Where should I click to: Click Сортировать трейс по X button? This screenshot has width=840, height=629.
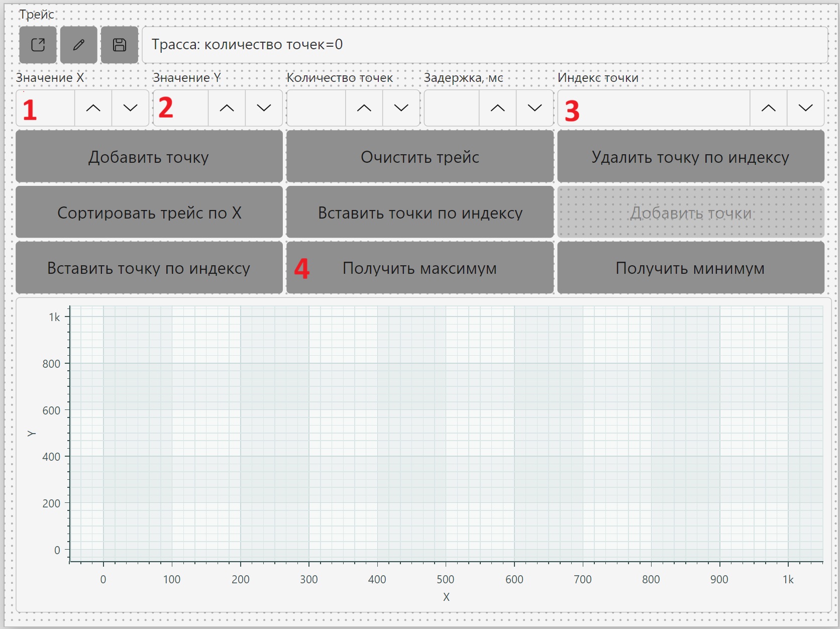[149, 213]
